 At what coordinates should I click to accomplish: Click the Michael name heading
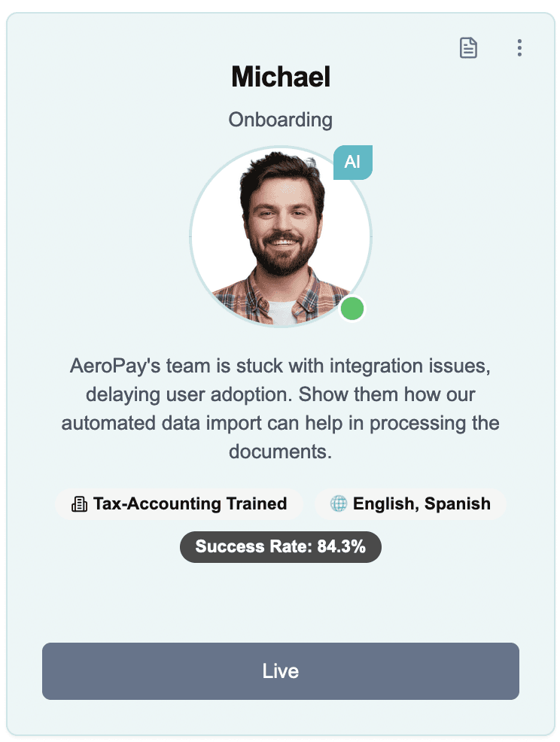[281, 77]
